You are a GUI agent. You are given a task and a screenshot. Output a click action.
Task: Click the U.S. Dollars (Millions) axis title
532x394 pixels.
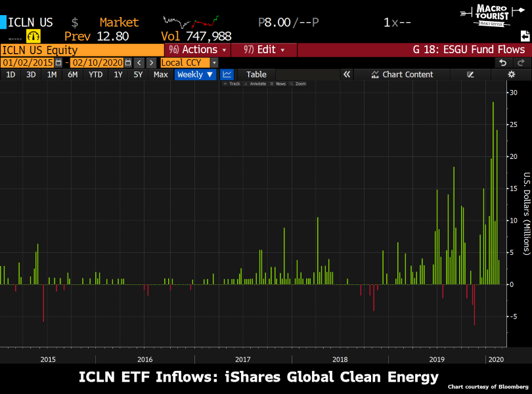(x=526, y=213)
